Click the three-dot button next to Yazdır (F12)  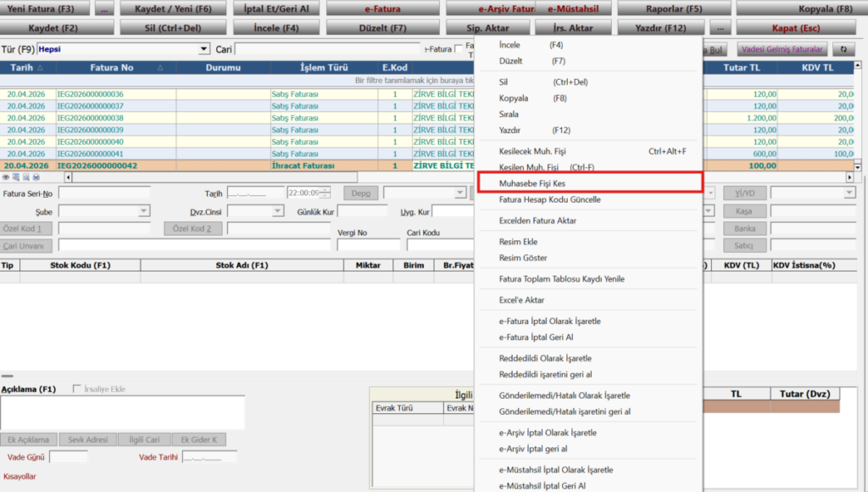720,28
